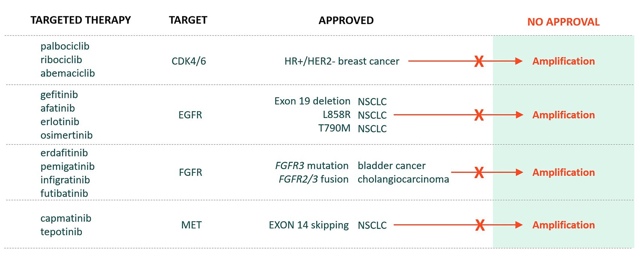Image resolution: width=644 pixels, height=266 pixels.
Task: Click the red X on the MET row
Action: (480, 225)
